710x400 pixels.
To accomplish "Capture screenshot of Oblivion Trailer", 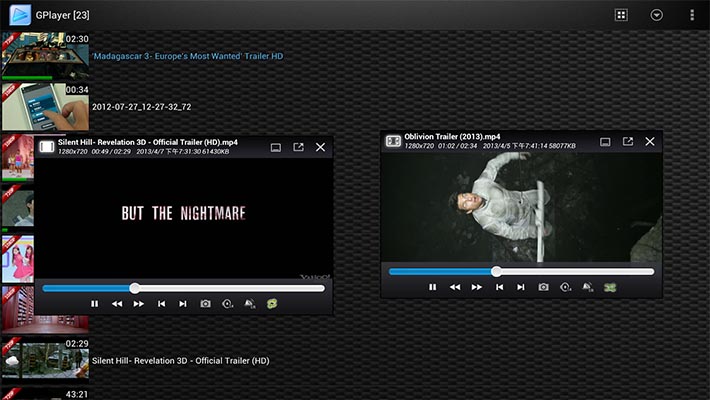I will (x=543, y=287).
